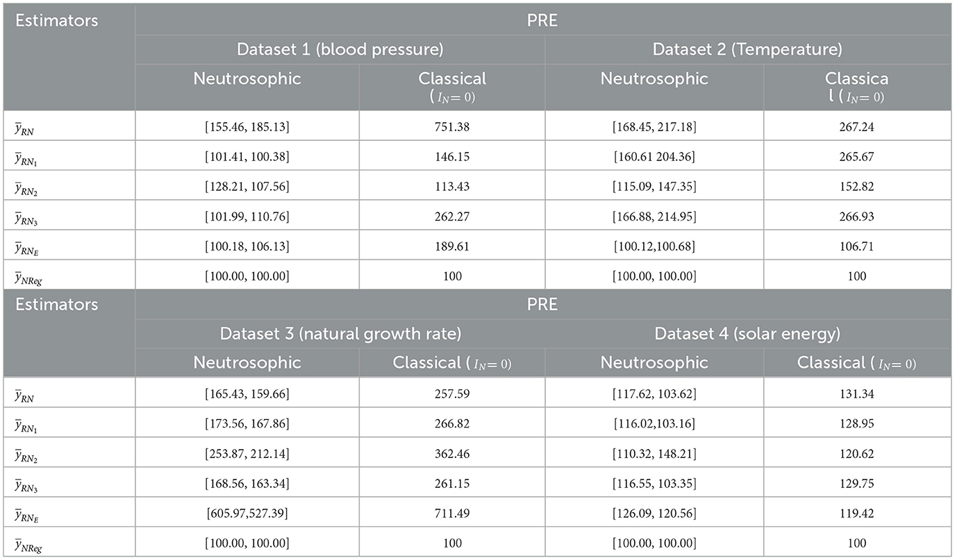The width and height of the screenshot is (955, 560).
Task: Click the value 152.82
Action: click(x=856, y=187)
